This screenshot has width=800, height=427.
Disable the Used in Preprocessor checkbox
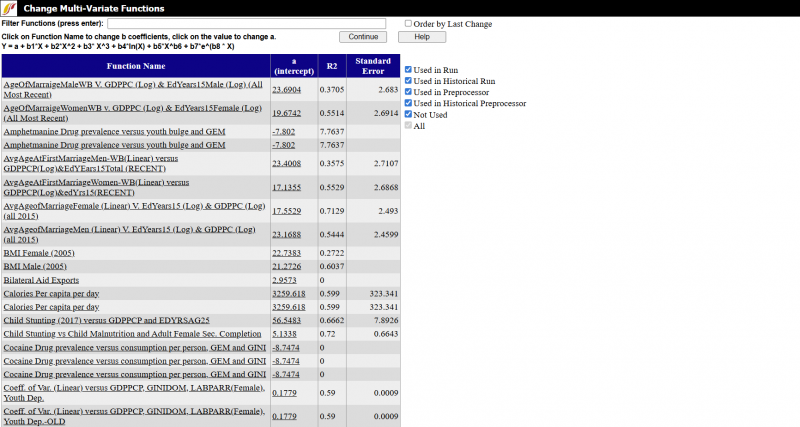[408, 92]
